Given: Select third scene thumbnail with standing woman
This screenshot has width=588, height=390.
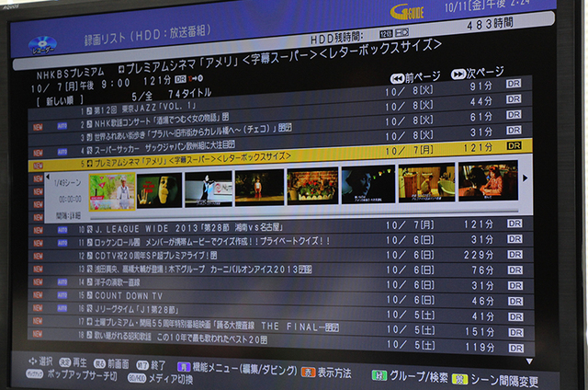Looking at the screenshot, I should click(209, 189).
